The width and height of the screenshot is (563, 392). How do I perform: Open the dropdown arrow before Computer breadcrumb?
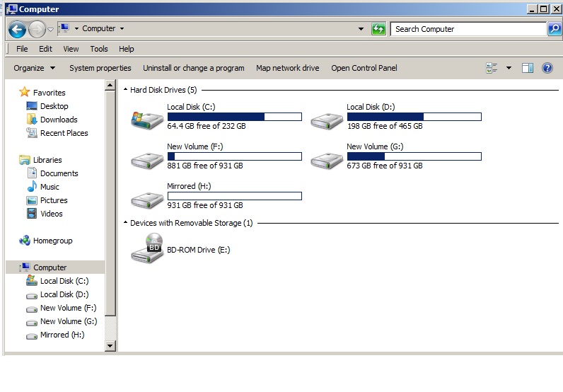[x=76, y=28]
